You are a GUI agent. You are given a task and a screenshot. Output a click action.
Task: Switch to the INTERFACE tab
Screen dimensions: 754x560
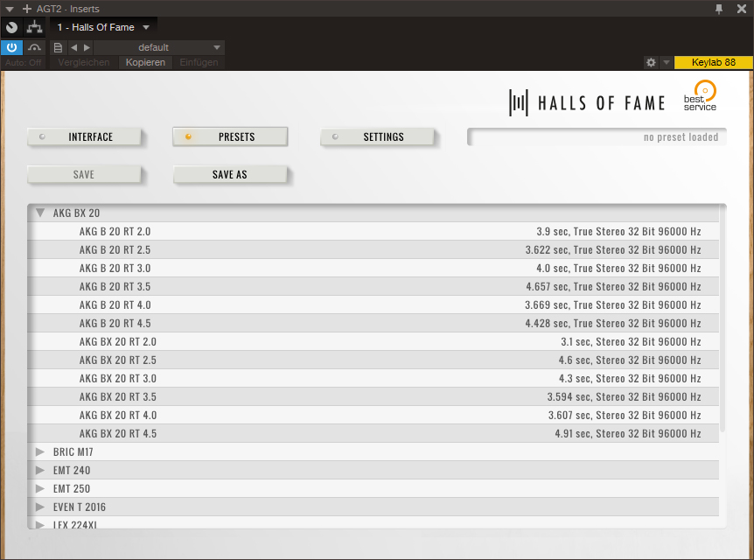(x=85, y=136)
